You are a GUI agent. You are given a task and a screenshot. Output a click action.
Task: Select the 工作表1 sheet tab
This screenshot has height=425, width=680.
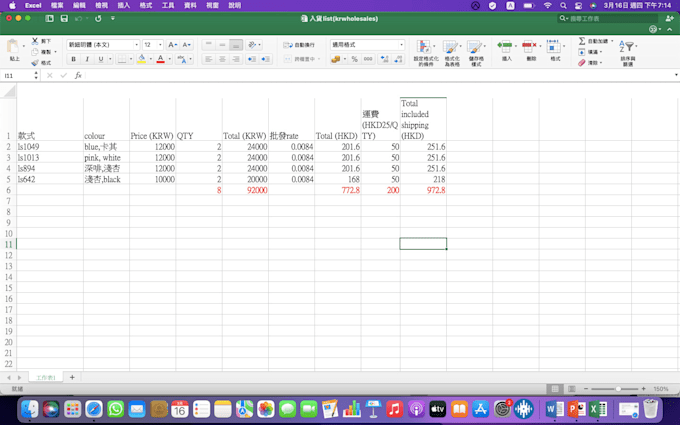46,377
